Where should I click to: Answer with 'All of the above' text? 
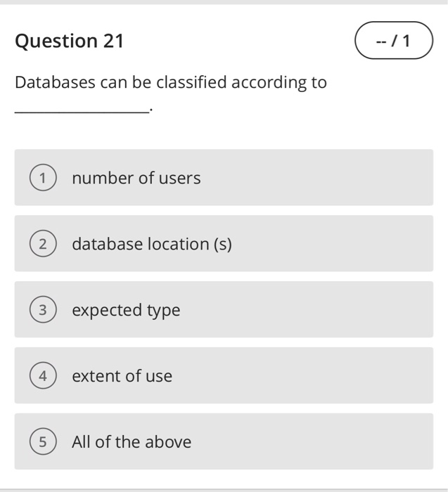[132, 442]
